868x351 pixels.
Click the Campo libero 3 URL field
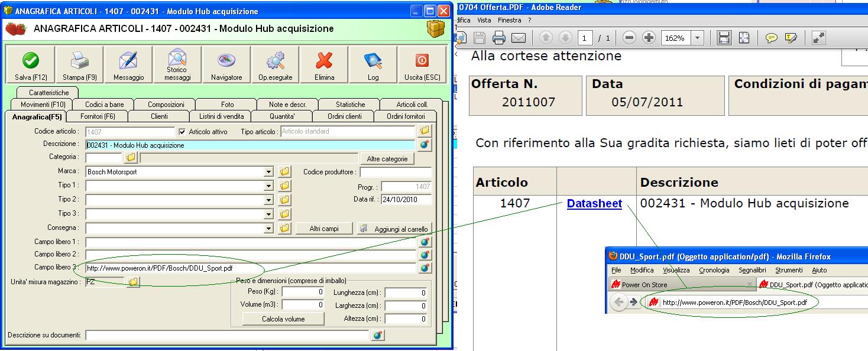(x=250, y=268)
